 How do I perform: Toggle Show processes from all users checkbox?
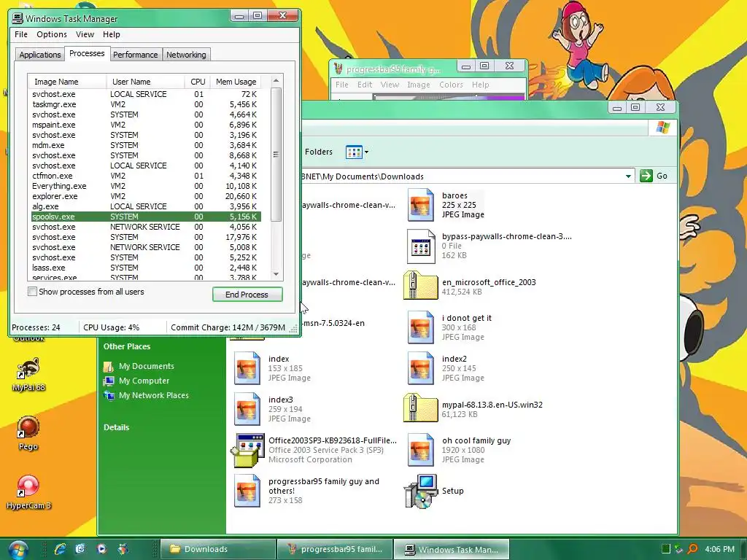[x=32, y=292]
